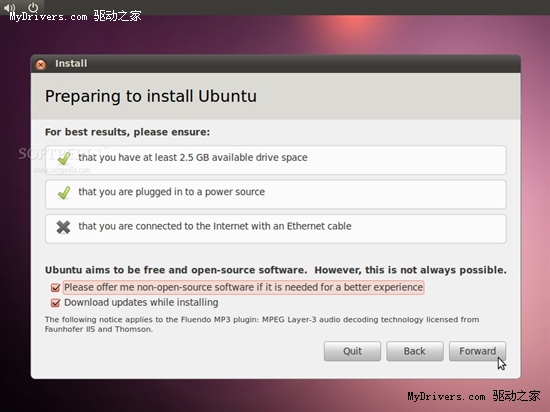The height and width of the screenshot is (412, 550).
Task: Click the X mark beside Ethernet cable requirement
Action: pyautogui.click(x=63, y=227)
